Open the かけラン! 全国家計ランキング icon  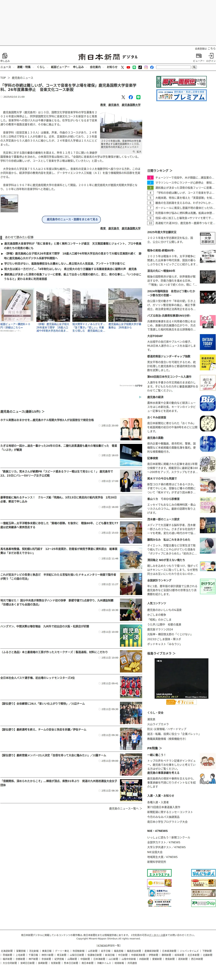208,587
